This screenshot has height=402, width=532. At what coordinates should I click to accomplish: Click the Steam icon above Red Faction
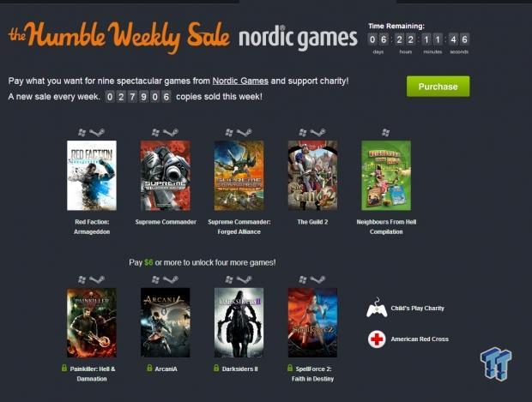point(97,132)
